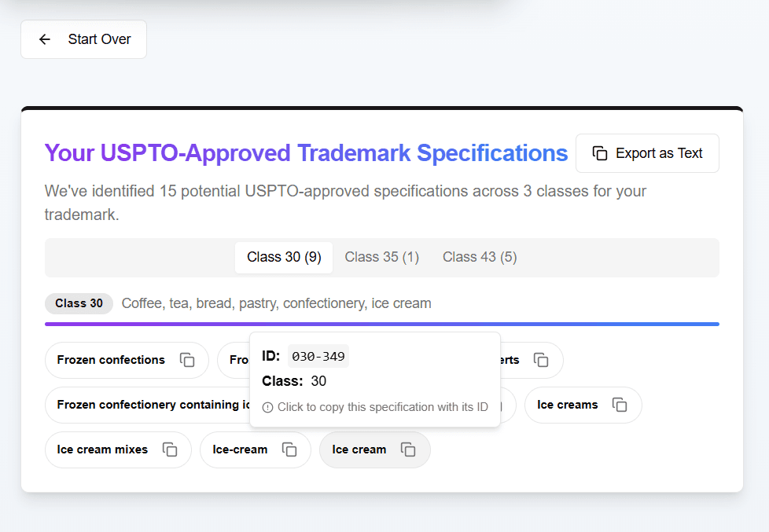Screen dimensions: 769x532
Task: Click the info icon in the ID tooltip
Action: tap(268, 406)
